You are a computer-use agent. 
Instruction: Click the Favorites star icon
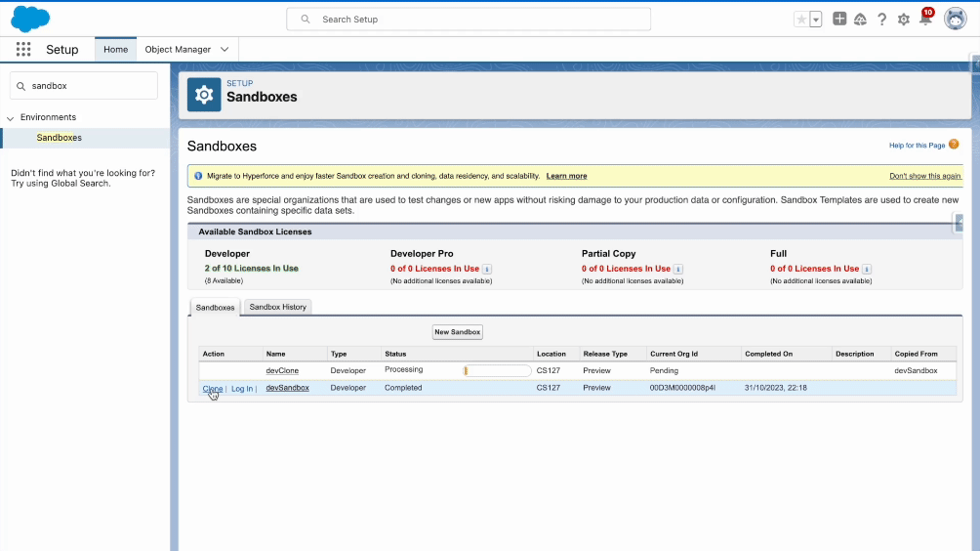(801, 20)
